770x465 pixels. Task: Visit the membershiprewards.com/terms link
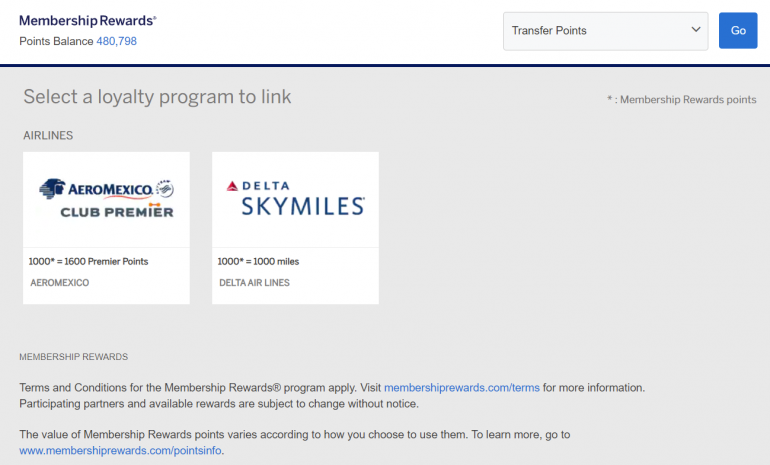tap(461, 387)
